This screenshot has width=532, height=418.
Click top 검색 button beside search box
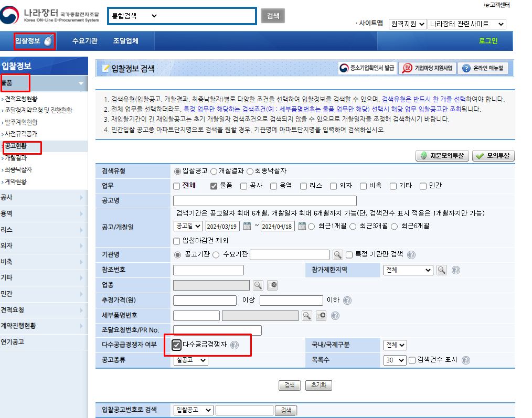273,16
